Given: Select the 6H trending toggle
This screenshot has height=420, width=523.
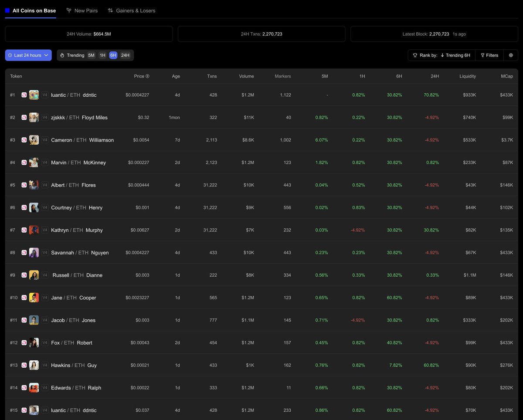Looking at the screenshot, I should (x=113, y=55).
